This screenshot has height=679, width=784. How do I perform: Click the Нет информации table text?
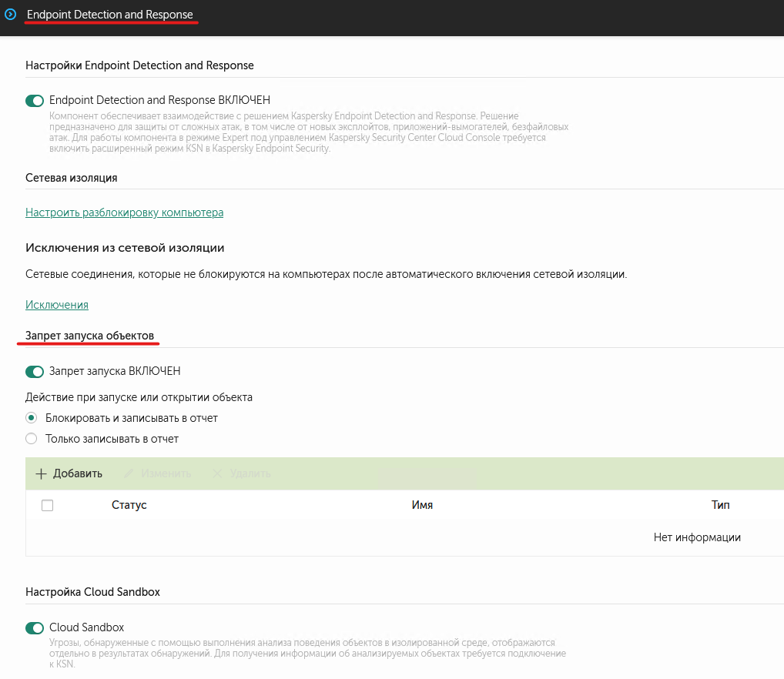(697, 537)
